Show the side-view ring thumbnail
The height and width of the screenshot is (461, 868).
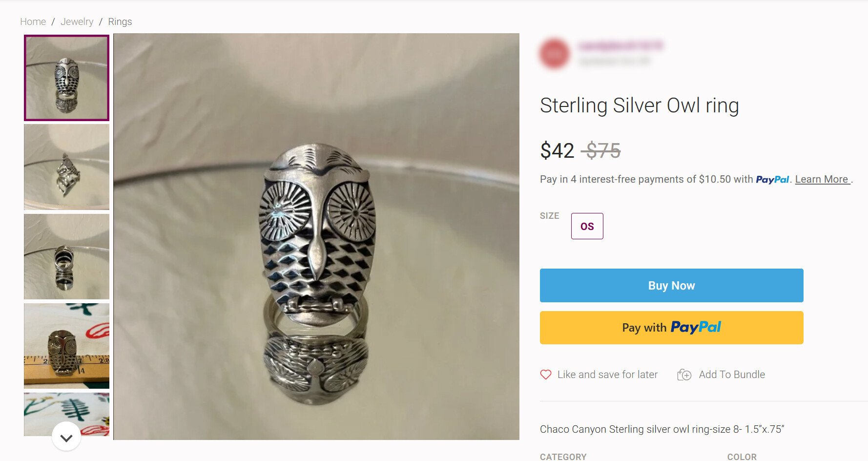pyautogui.click(x=66, y=167)
